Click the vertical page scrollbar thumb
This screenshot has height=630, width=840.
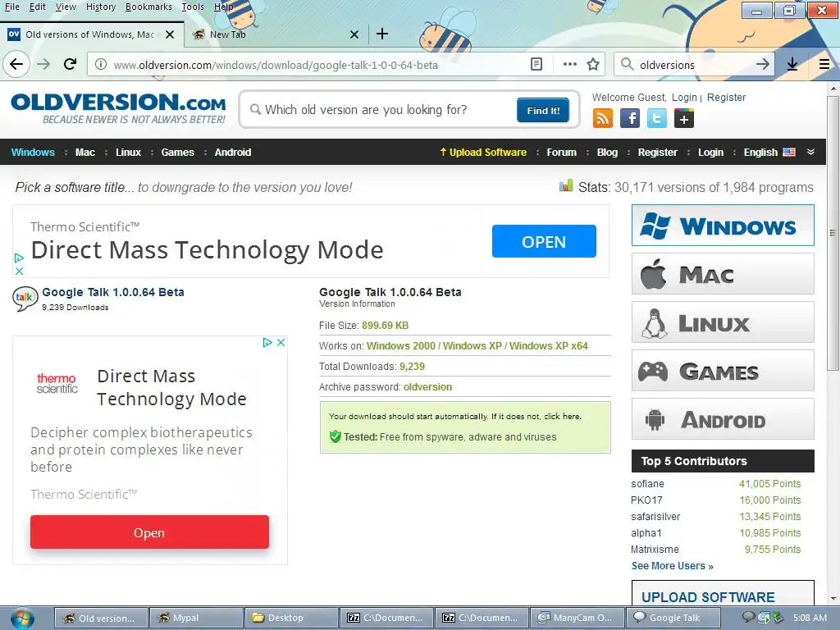(833, 233)
